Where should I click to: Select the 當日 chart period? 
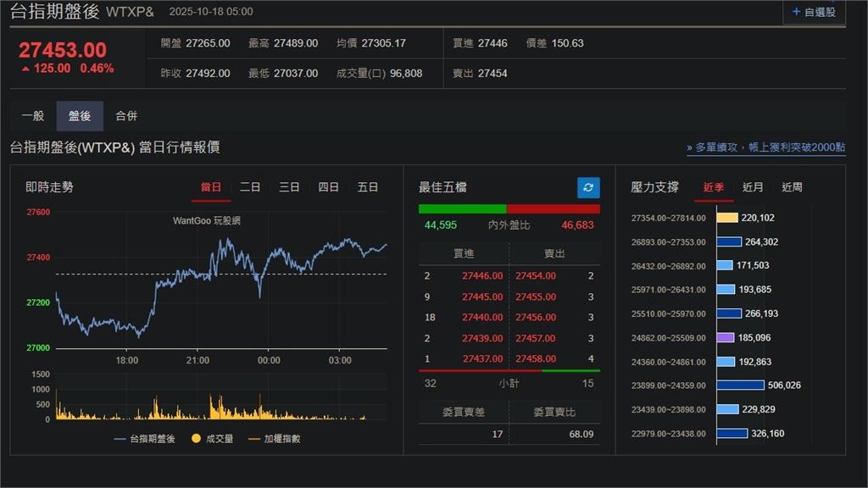point(210,187)
